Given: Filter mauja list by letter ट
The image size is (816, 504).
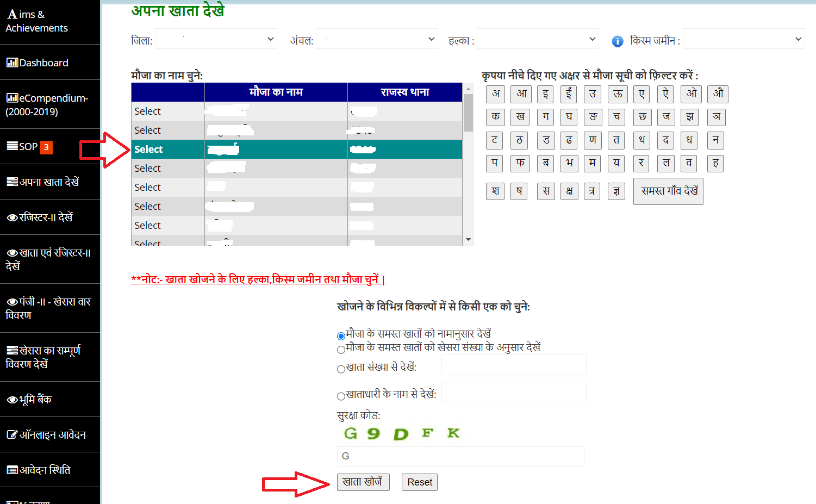Looking at the screenshot, I should tap(494, 140).
